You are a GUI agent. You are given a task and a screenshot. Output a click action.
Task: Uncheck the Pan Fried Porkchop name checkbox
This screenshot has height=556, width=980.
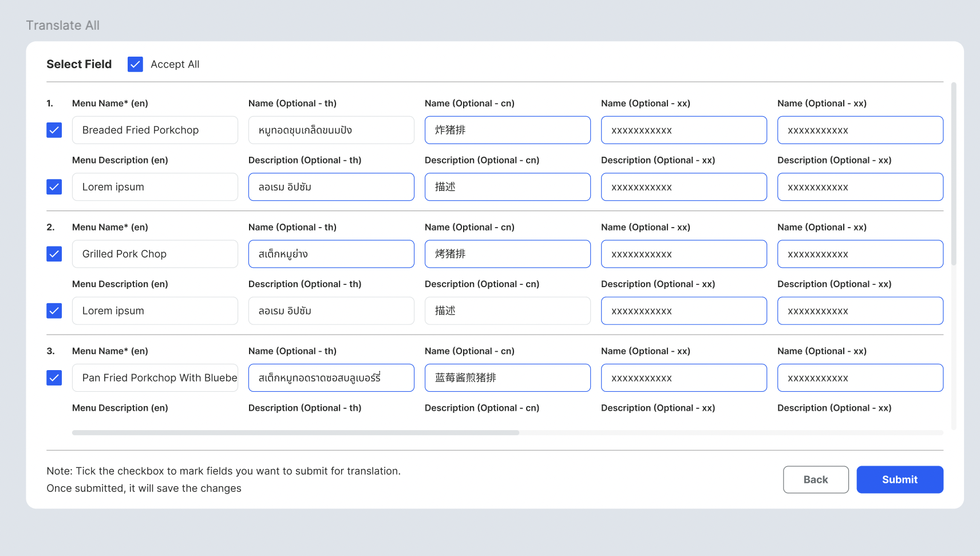point(54,378)
